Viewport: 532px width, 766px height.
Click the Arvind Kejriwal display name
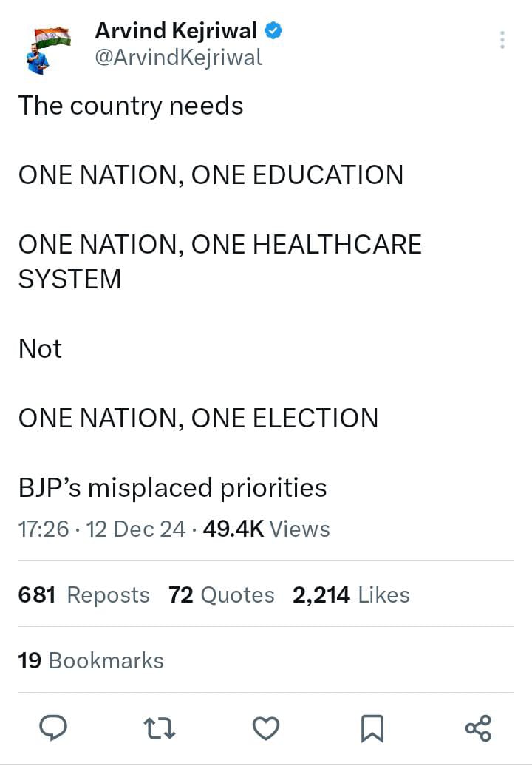tap(176, 31)
